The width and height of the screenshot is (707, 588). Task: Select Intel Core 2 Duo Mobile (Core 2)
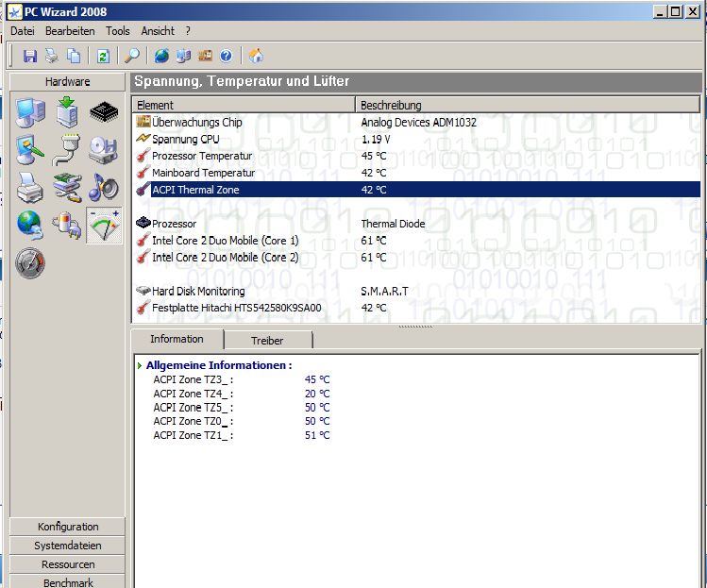(x=416, y=258)
